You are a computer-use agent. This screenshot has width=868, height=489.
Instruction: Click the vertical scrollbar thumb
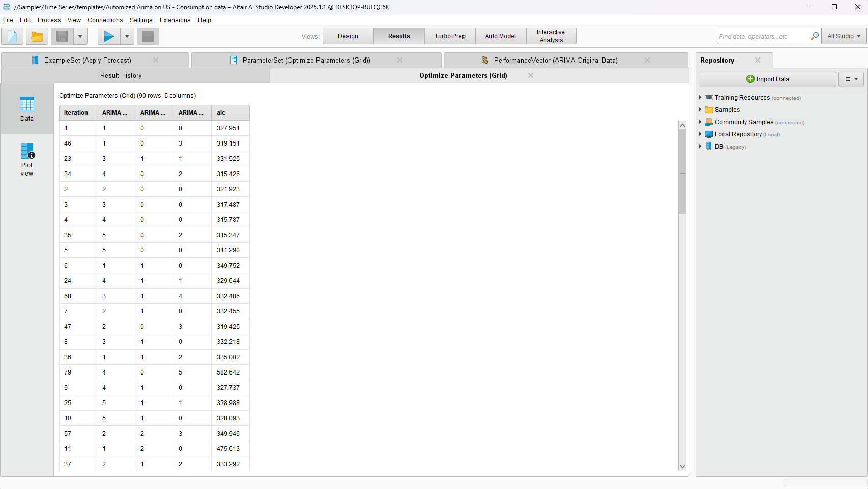tap(682, 171)
